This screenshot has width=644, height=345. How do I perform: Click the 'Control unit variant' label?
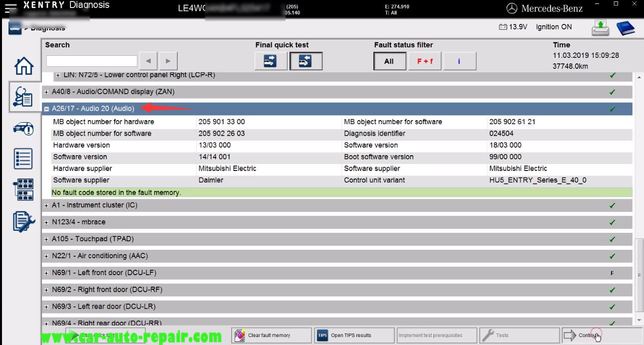tap(374, 180)
